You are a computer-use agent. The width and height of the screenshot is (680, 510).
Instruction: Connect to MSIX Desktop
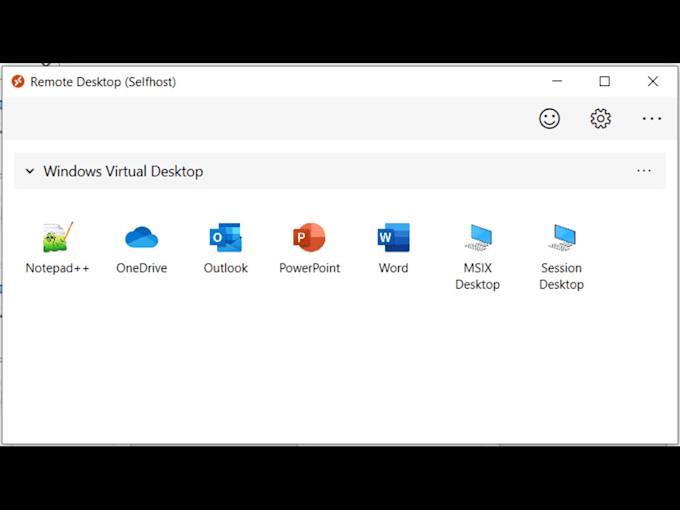tap(477, 237)
